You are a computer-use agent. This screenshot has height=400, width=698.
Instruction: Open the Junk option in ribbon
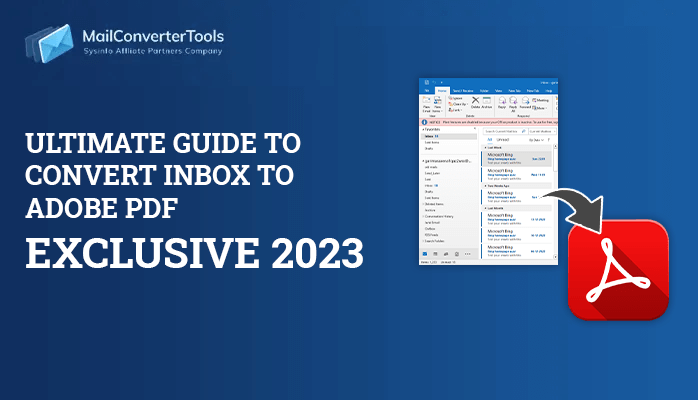coord(455,109)
